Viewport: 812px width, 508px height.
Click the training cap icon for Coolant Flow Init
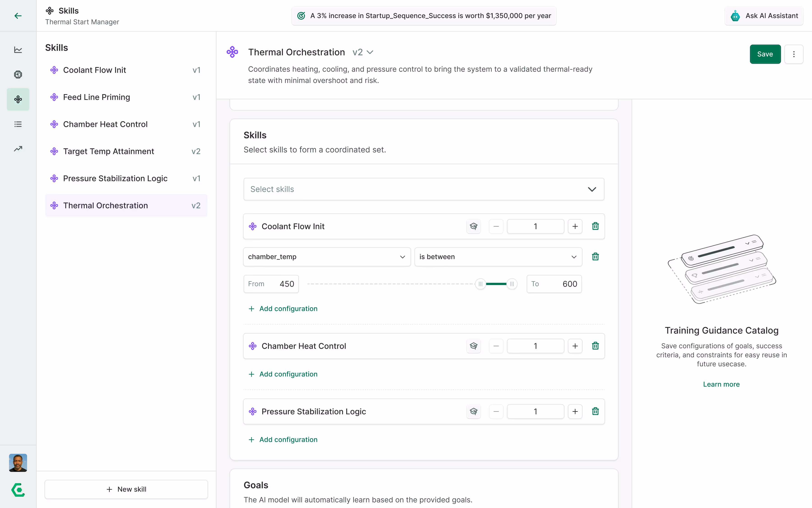tap(473, 226)
